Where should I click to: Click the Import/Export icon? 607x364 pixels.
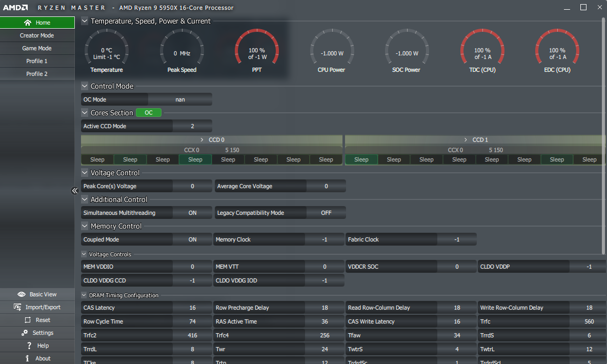17,307
